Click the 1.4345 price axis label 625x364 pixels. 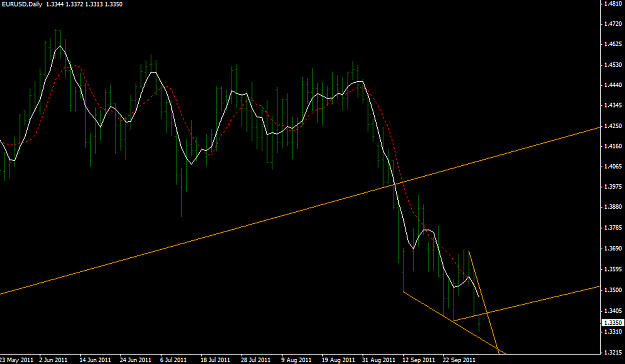[614, 106]
